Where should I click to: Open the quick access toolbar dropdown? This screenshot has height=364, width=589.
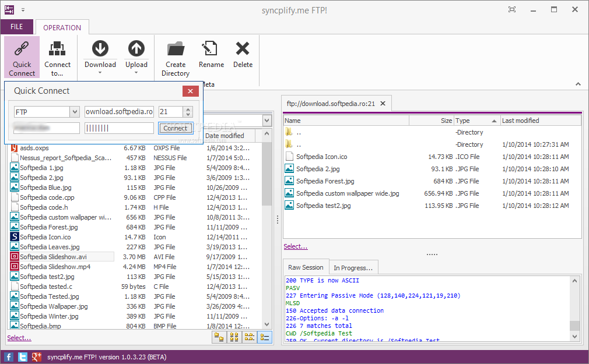coord(23,10)
